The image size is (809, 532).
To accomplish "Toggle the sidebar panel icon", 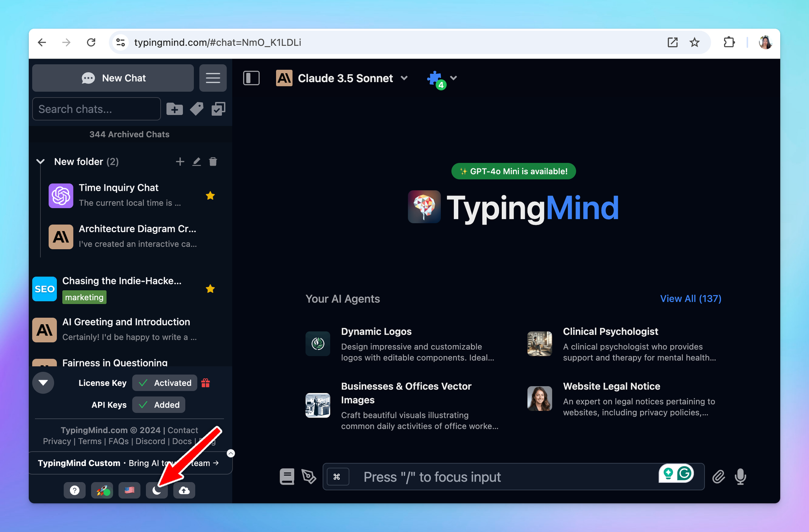I will [251, 78].
